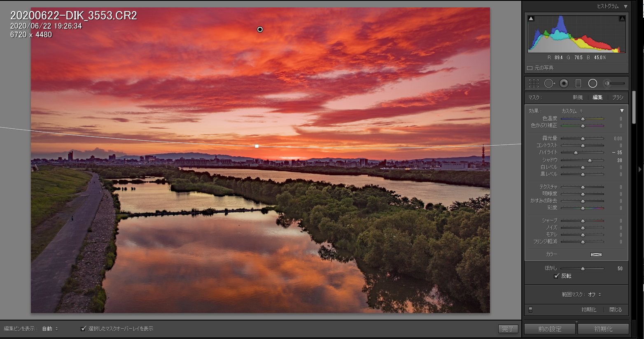644x339 pixels.
Task: Click the 前の設定 button
Action: tap(550, 329)
